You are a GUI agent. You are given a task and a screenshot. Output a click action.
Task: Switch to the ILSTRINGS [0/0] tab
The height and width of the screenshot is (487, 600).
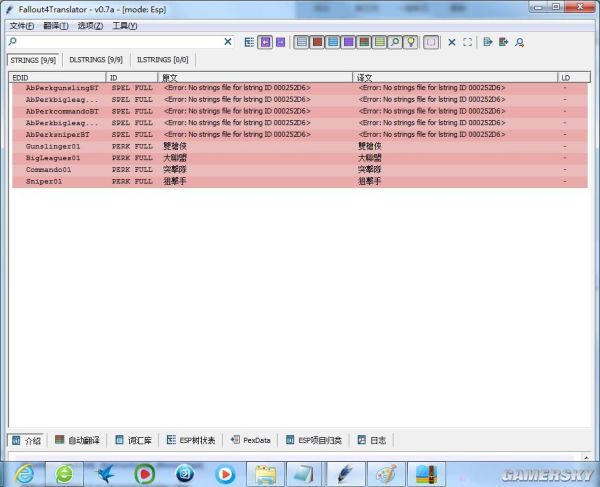[163, 60]
